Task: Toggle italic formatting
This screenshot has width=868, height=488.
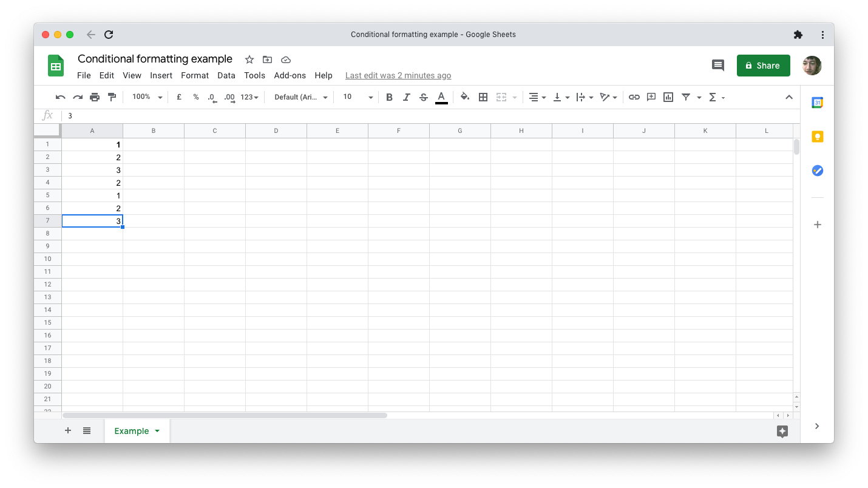Action: point(407,97)
